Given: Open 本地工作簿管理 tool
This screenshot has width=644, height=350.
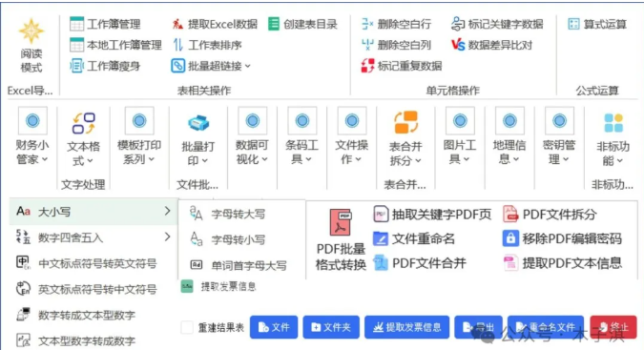Looking at the screenshot, I should (x=115, y=45).
